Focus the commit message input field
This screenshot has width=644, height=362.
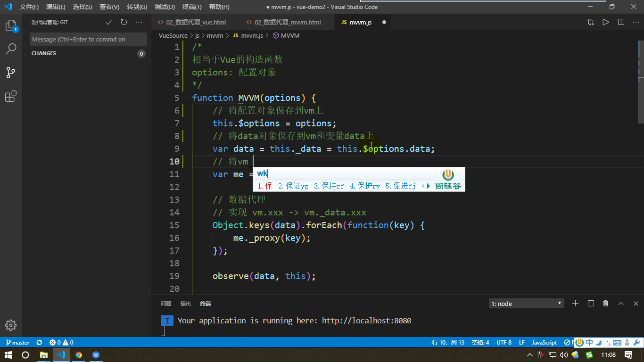pos(88,39)
